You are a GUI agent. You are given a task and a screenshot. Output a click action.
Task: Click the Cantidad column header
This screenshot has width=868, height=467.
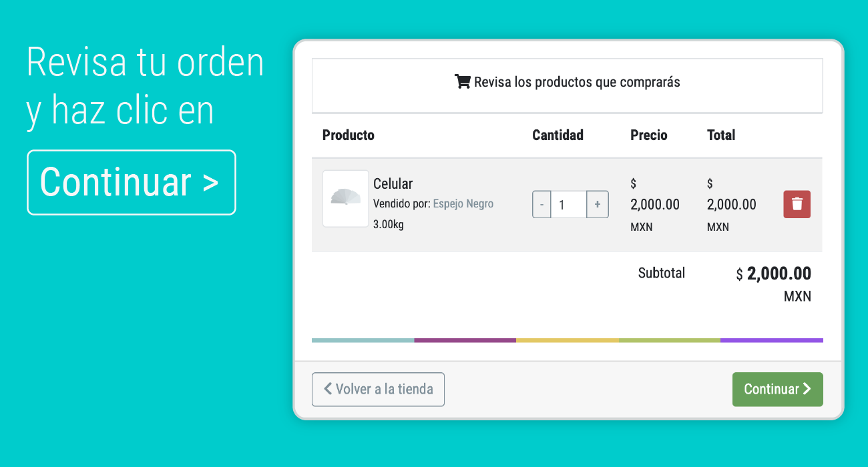pos(558,135)
